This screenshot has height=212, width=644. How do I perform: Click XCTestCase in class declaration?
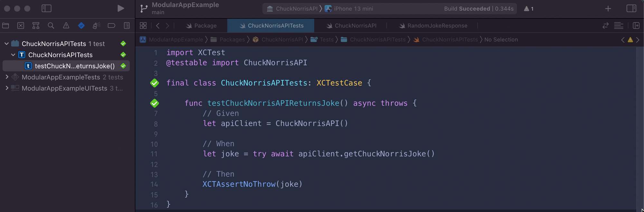tap(339, 83)
